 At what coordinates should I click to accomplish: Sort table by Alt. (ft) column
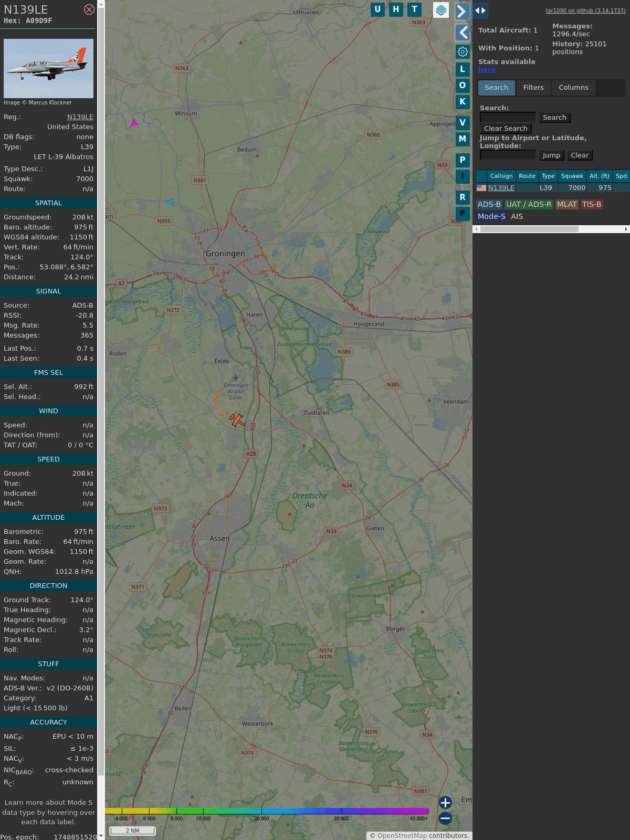pyautogui.click(x=600, y=176)
